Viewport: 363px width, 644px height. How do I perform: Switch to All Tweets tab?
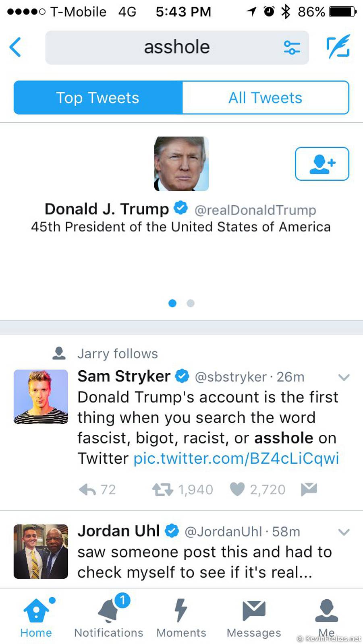266,98
